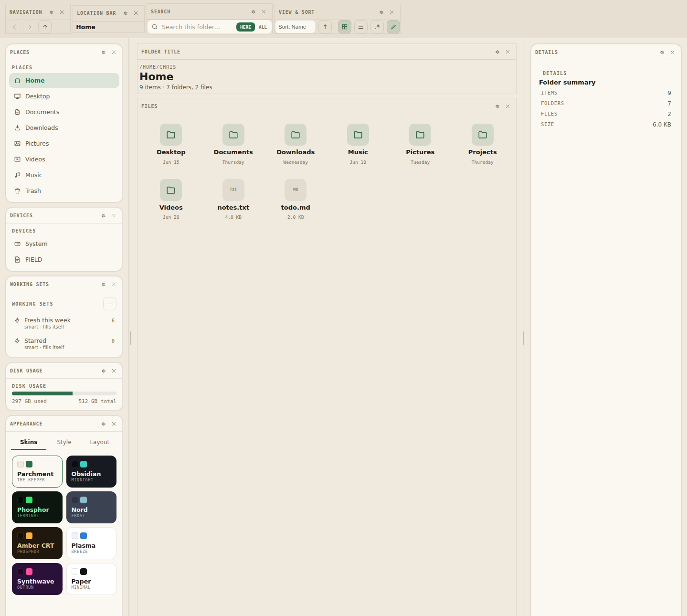Close the Working Sets panel
This screenshot has height=616, width=687.
[114, 285]
